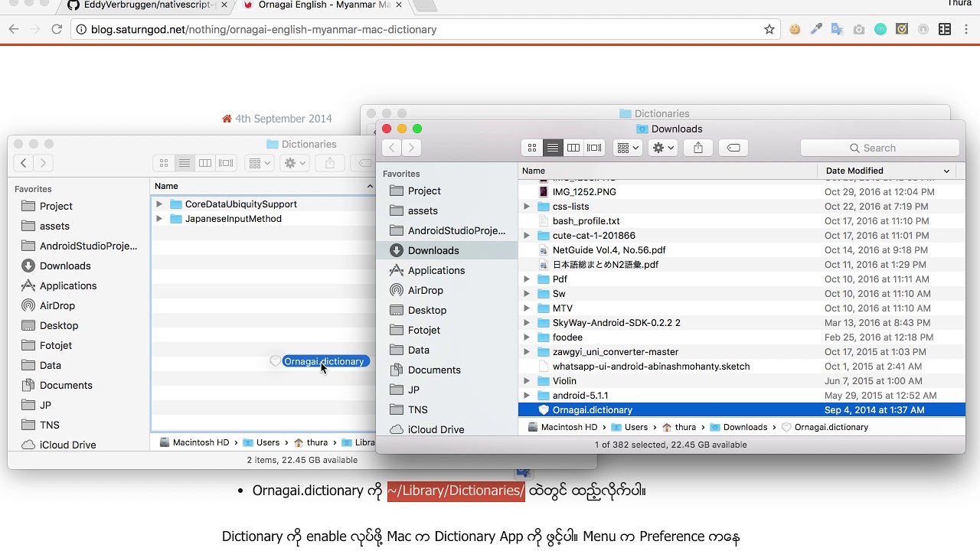Click Edit Tags button in Downloads window

coord(733,148)
